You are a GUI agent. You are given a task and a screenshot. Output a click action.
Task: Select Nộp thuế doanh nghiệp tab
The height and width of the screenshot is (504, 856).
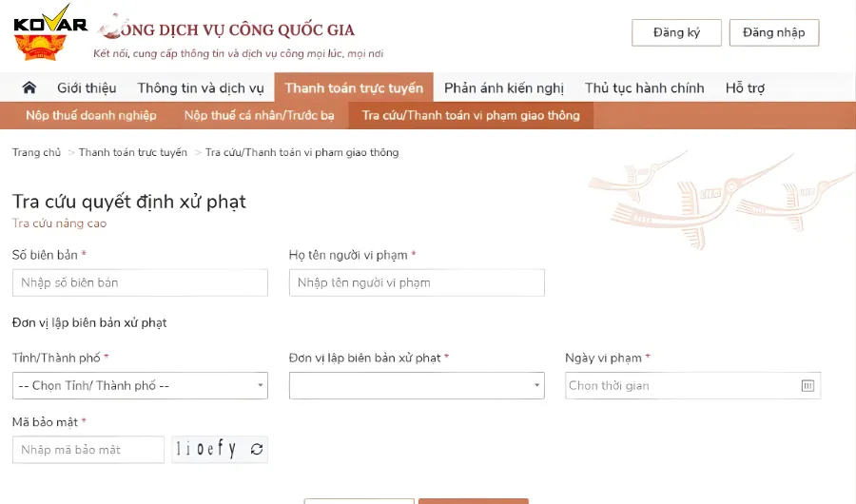[91, 115]
